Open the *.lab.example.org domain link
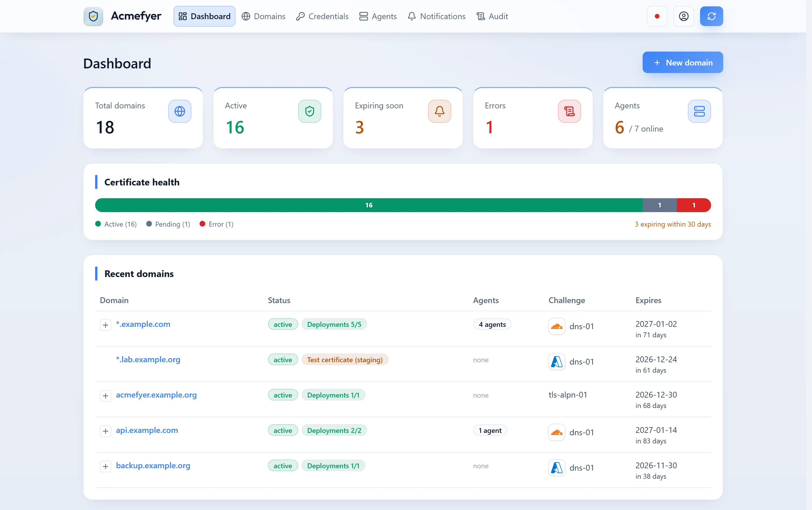Screen dimensions: 812x510 coord(148,359)
